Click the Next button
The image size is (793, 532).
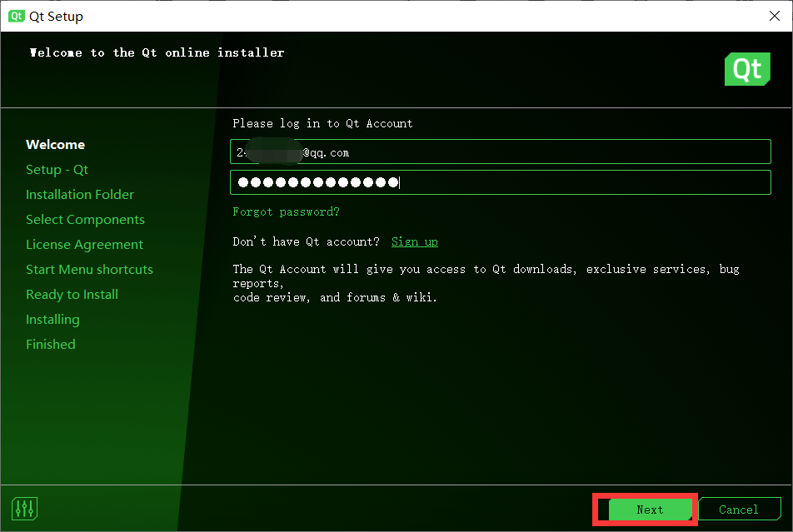(x=650, y=510)
